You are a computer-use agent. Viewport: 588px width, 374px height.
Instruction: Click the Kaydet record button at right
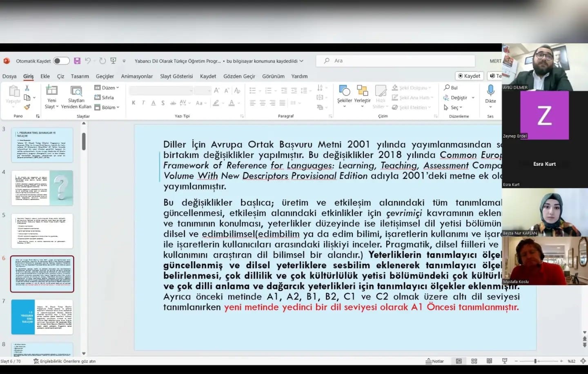click(x=469, y=76)
